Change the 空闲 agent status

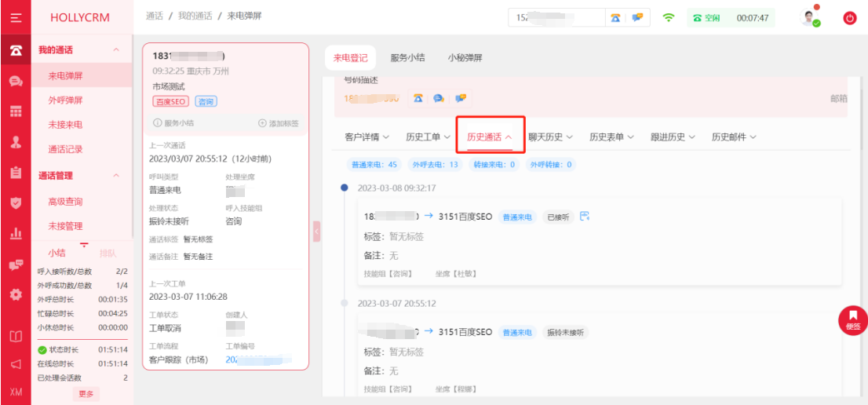tap(706, 18)
